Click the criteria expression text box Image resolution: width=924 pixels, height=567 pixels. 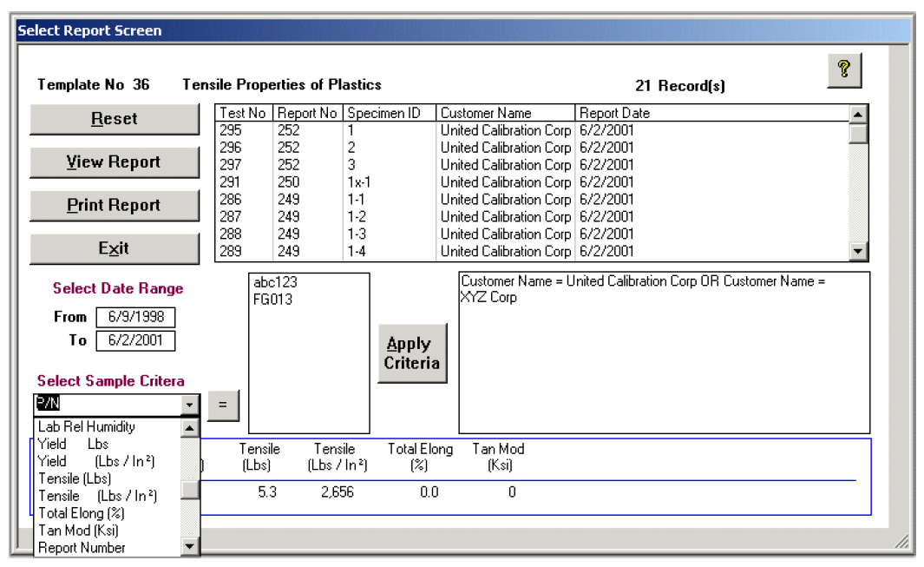(664, 353)
